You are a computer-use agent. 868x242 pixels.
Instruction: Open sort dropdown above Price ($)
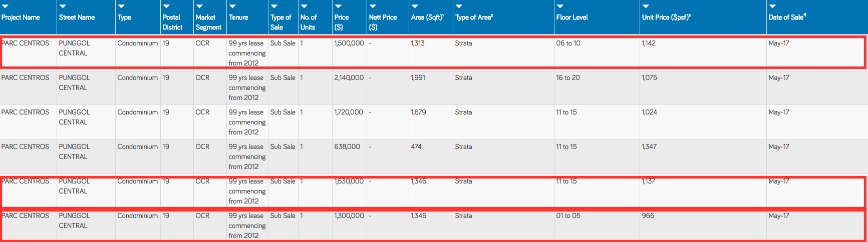(338, 6)
